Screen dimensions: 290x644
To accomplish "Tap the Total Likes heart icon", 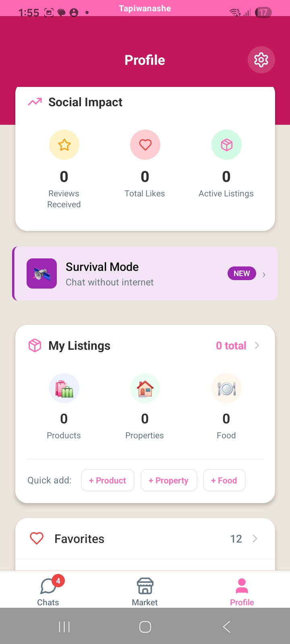I will 145,145.
